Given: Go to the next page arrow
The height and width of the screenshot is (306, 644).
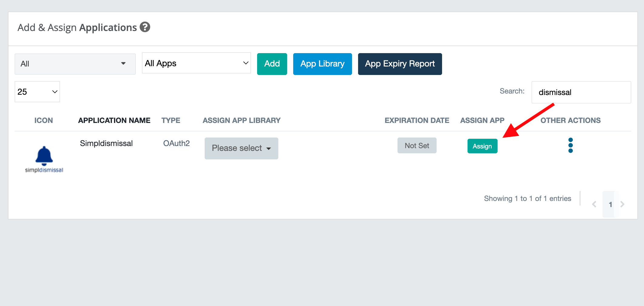Looking at the screenshot, I should click(x=622, y=204).
